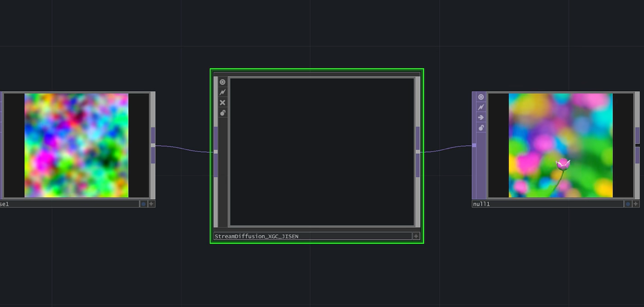Viewport: 644px width, 307px height.
Task: Select the StreamDiffusion_XGC_JISEN name label
Action: (x=256, y=236)
